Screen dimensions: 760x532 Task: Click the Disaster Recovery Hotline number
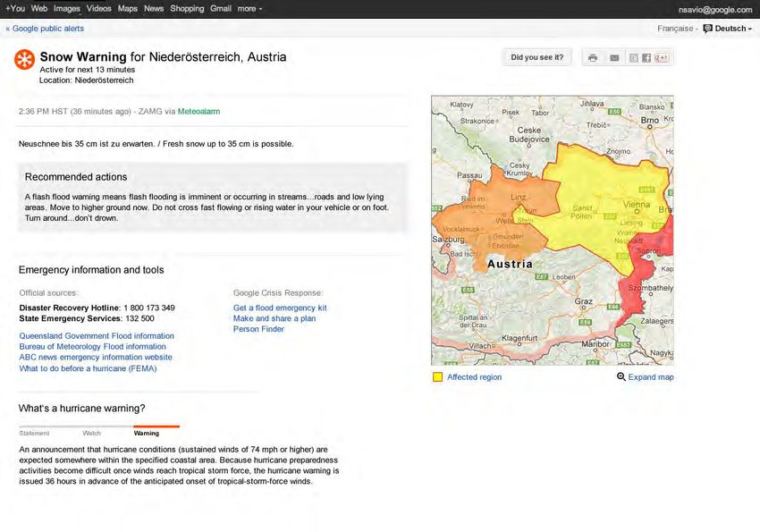pyautogui.click(x=148, y=308)
